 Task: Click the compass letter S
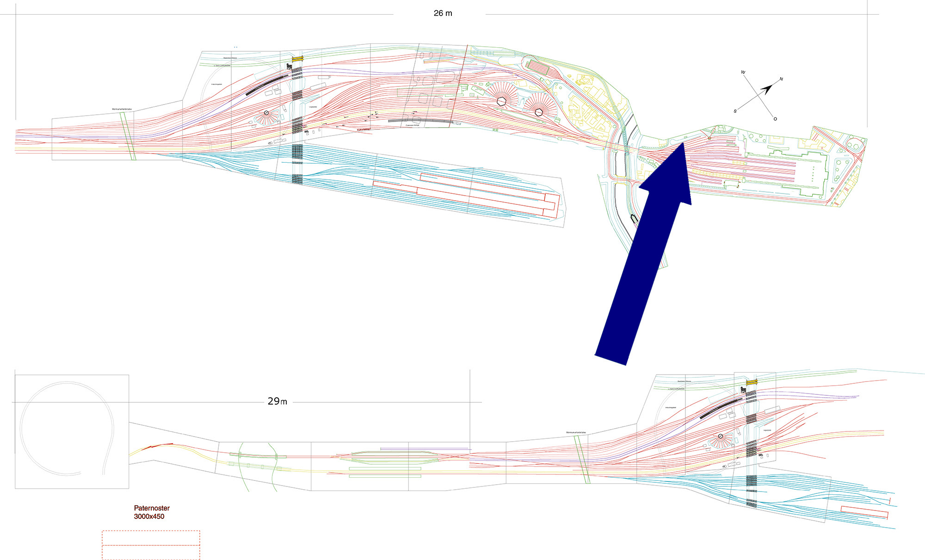pyautogui.click(x=735, y=111)
